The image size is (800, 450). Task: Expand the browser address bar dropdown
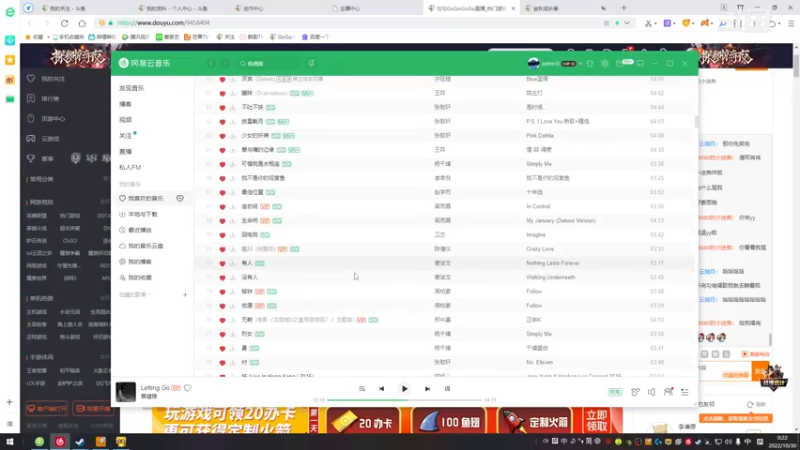click(627, 23)
